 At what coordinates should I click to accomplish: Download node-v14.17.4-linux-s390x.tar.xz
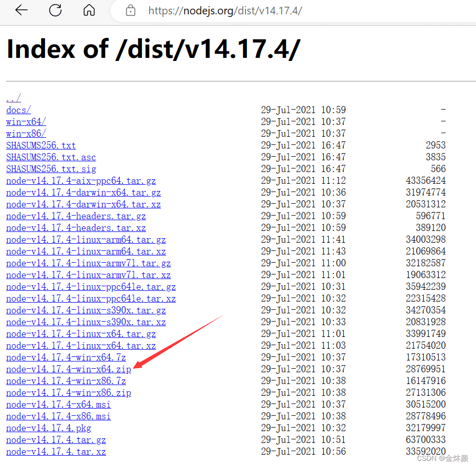pos(86,322)
